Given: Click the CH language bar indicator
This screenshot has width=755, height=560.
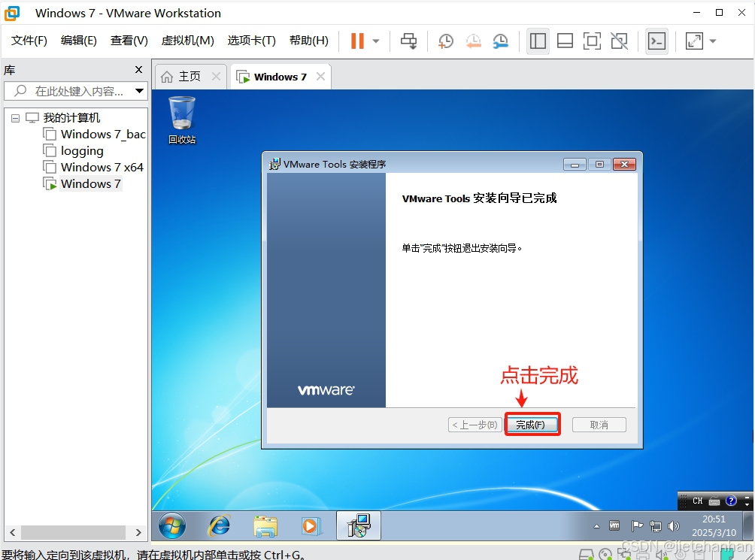Looking at the screenshot, I should pos(697,501).
